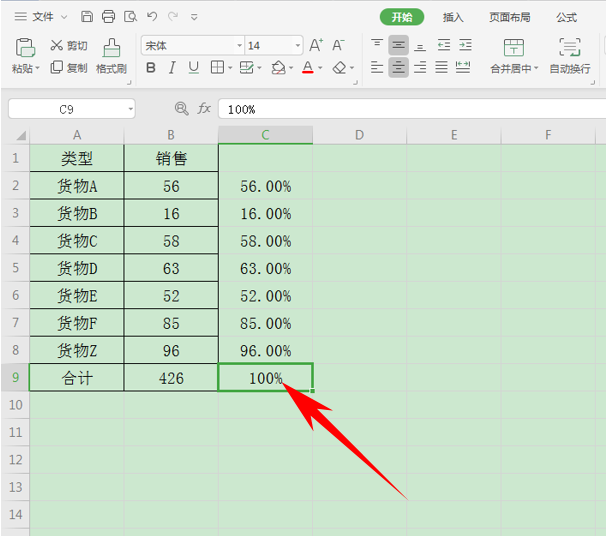Toggle Italic formatting
The image size is (607, 536).
coord(172,68)
